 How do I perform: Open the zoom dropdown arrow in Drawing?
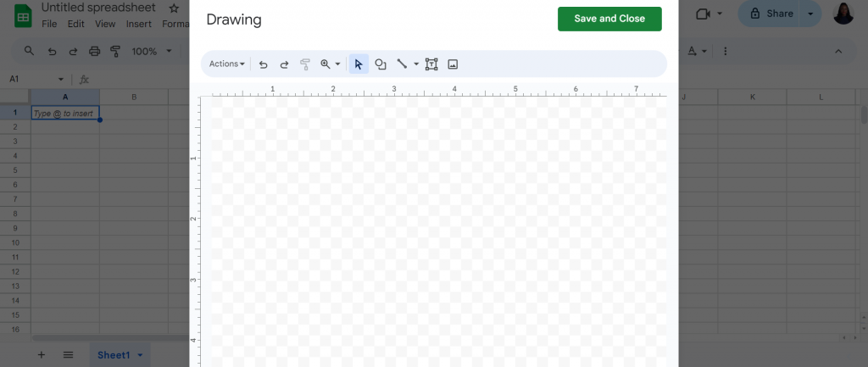337,64
